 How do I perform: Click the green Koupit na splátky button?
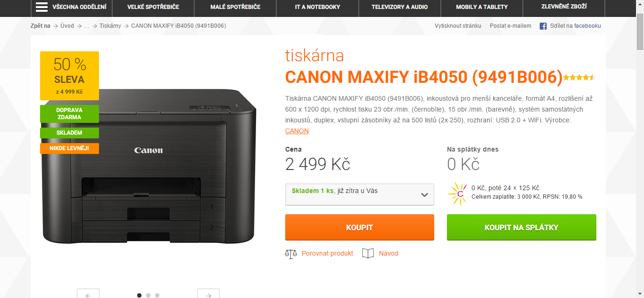tap(521, 227)
